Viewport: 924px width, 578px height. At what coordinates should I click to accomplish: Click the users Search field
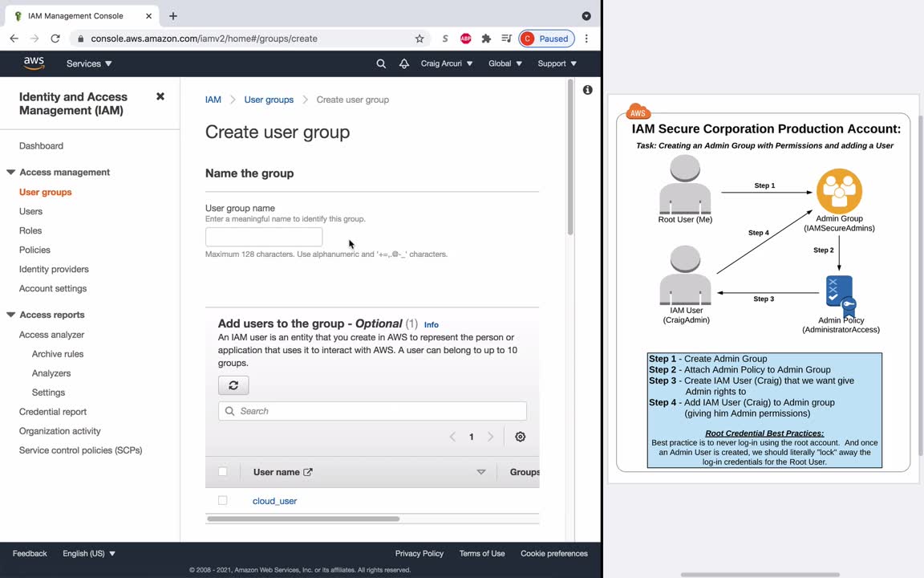372,411
